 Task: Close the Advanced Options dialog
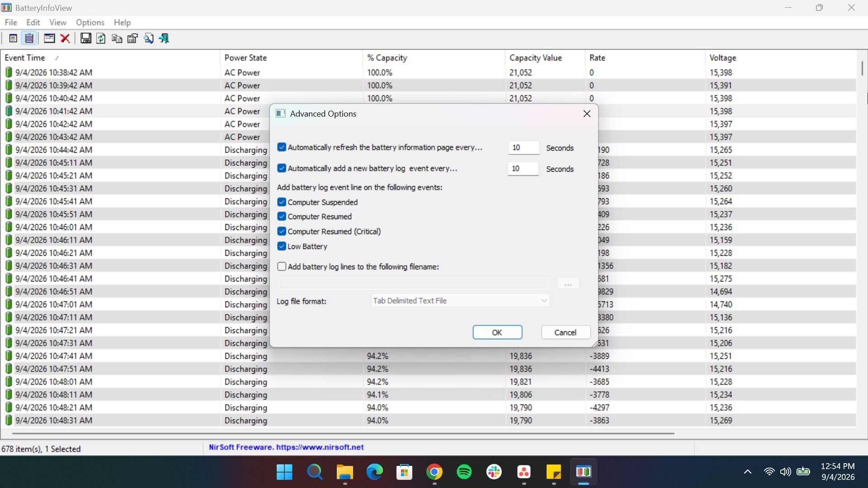[x=587, y=114]
